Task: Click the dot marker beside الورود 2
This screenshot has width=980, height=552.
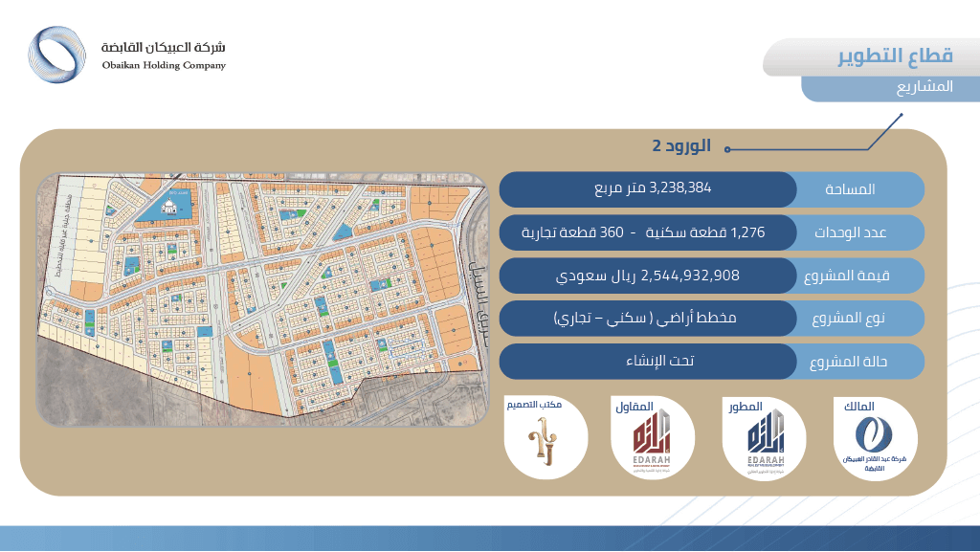Action: (x=727, y=149)
